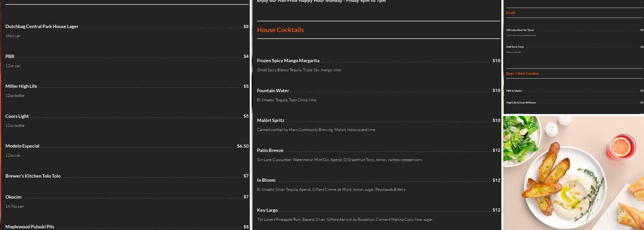Select Brewer's Kitchen Tolo Tolo

33,176
